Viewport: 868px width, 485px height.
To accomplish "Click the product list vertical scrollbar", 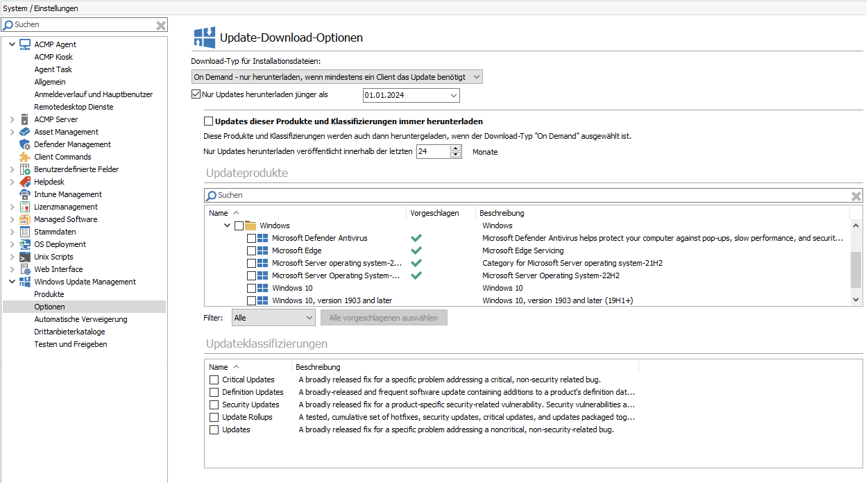I will click(x=856, y=269).
